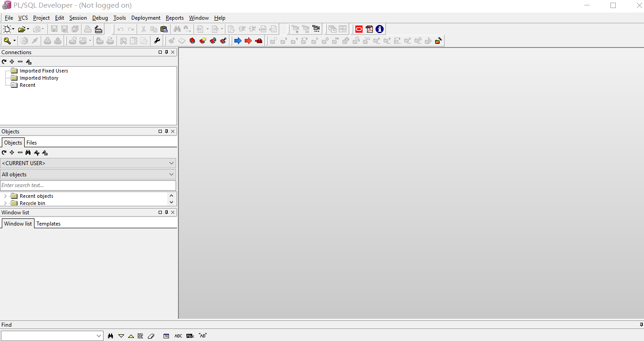Click the scissors Cut icon
This screenshot has width=644, height=341.
143,29
